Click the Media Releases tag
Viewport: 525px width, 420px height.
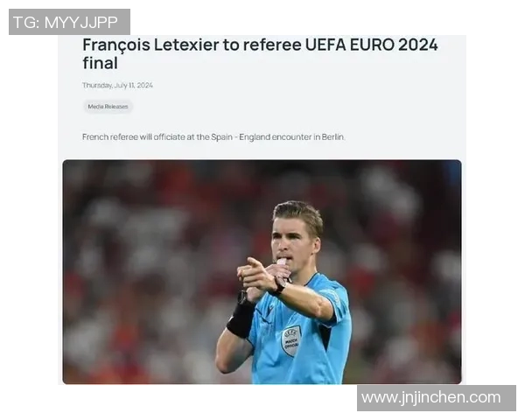[108, 107]
